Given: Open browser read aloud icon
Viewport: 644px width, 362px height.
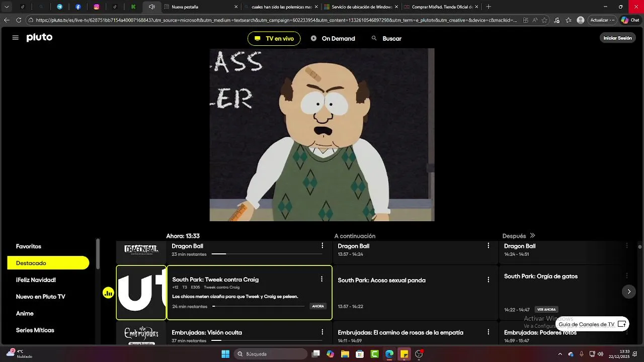Looking at the screenshot, I should click(535, 20).
